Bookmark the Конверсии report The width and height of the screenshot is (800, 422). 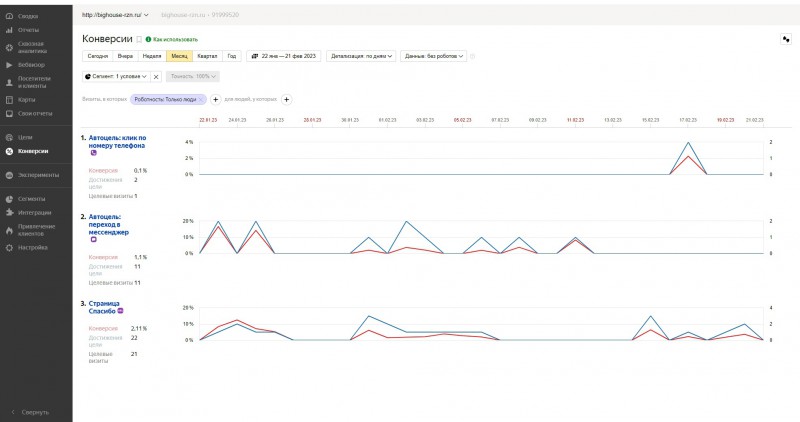(139, 39)
